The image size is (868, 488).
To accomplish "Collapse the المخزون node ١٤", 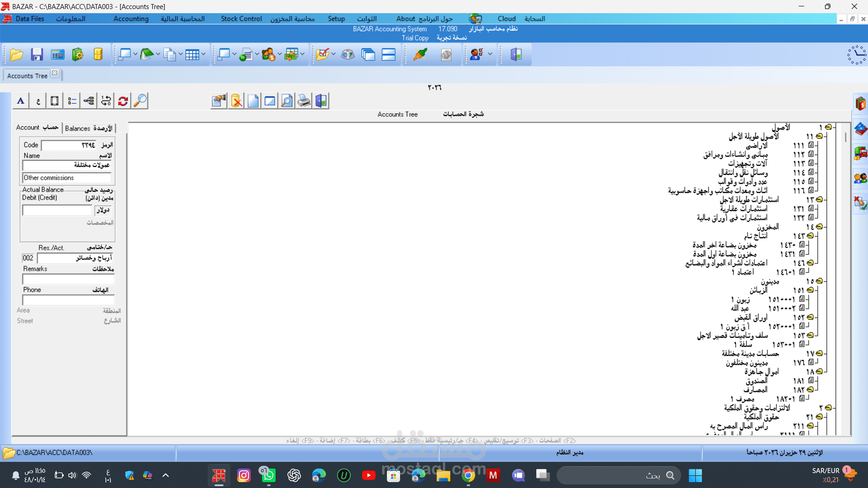I will pyautogui.click(x=819, y=227).
